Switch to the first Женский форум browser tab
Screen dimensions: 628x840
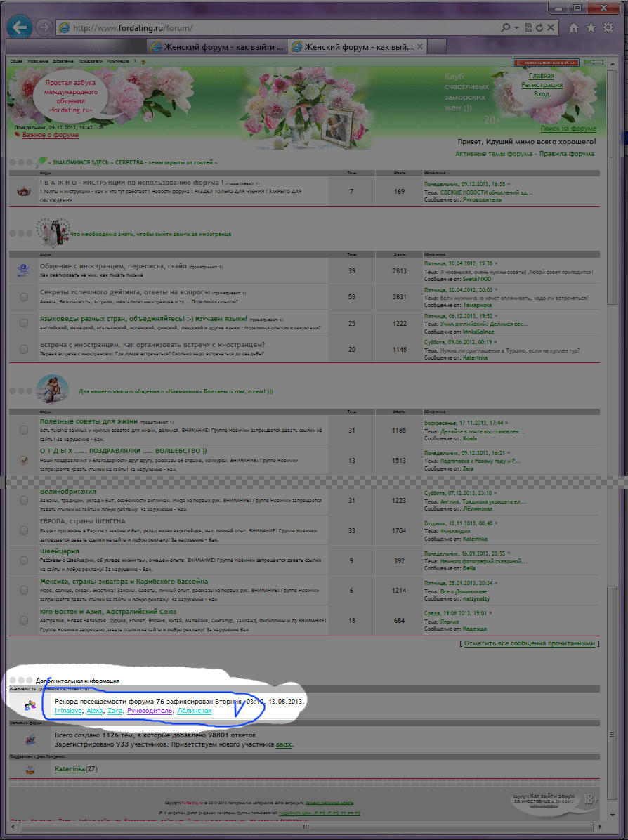217,46
